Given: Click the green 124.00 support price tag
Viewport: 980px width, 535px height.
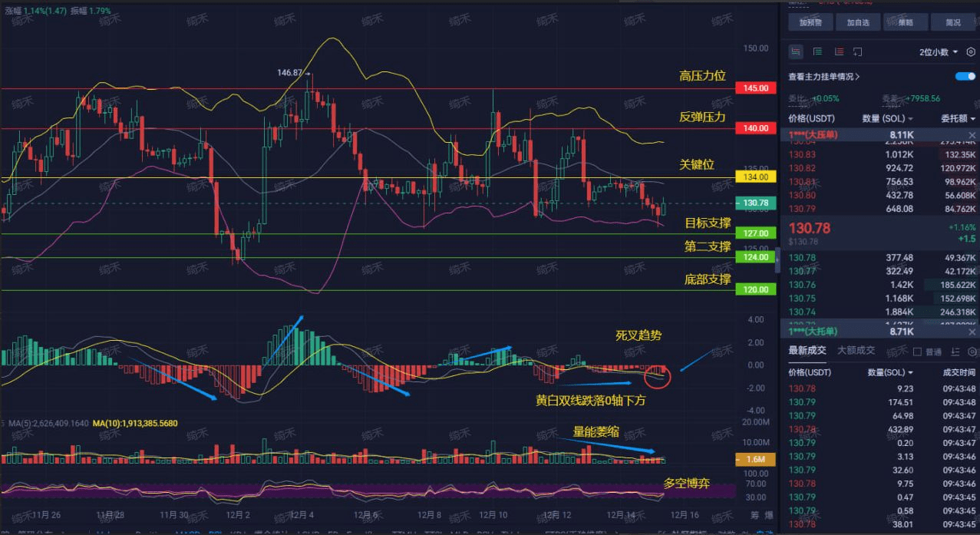Looking at the screenshot, I should tap(756, 257).
